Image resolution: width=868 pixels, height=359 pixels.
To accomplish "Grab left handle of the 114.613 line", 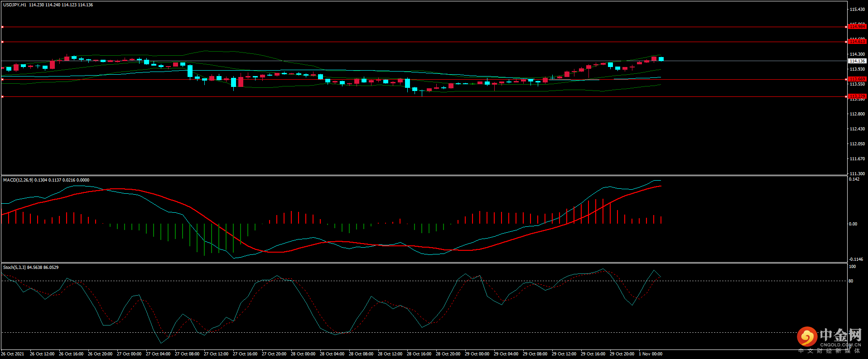I will pos(2,42).
